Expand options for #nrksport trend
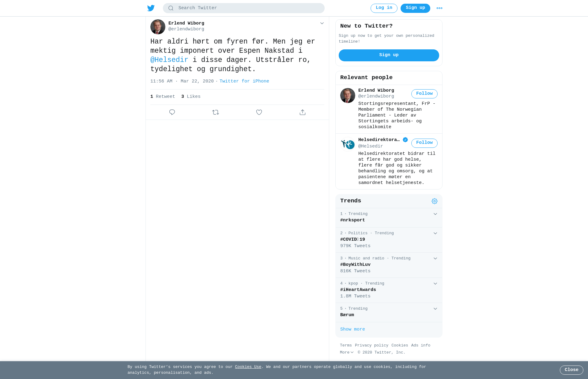588x379 pixels. pyautogui.click(x=435, y=214)
